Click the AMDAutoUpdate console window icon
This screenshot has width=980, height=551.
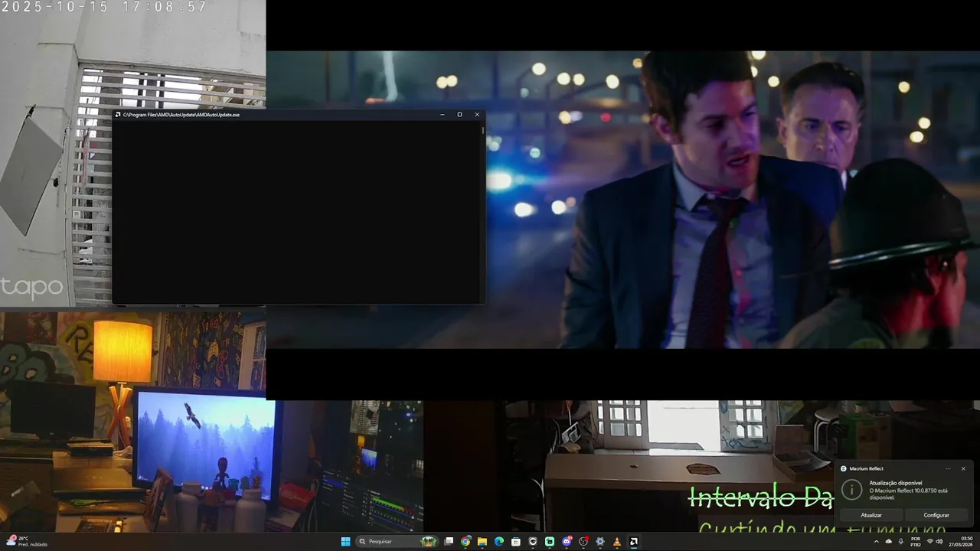click(x=118, y=115)
